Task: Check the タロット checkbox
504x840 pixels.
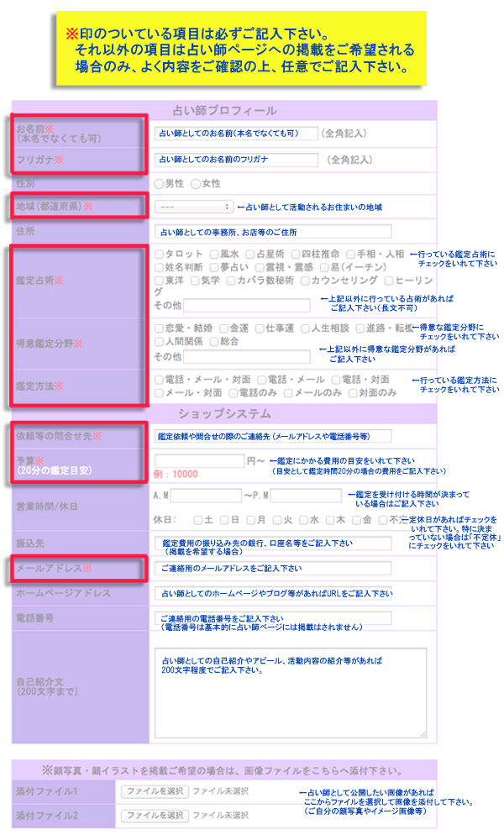Action: pos(160,254)
